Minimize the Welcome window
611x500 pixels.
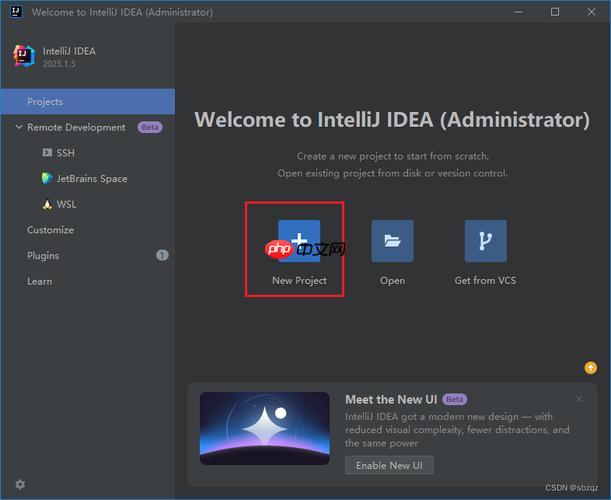518,12
